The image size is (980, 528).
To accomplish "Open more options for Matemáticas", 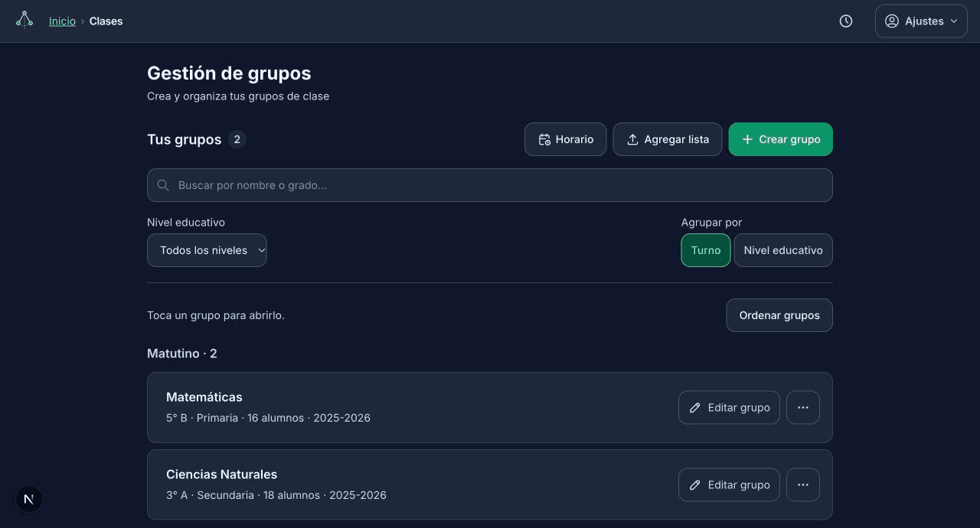I will click(x=803, y=407).
